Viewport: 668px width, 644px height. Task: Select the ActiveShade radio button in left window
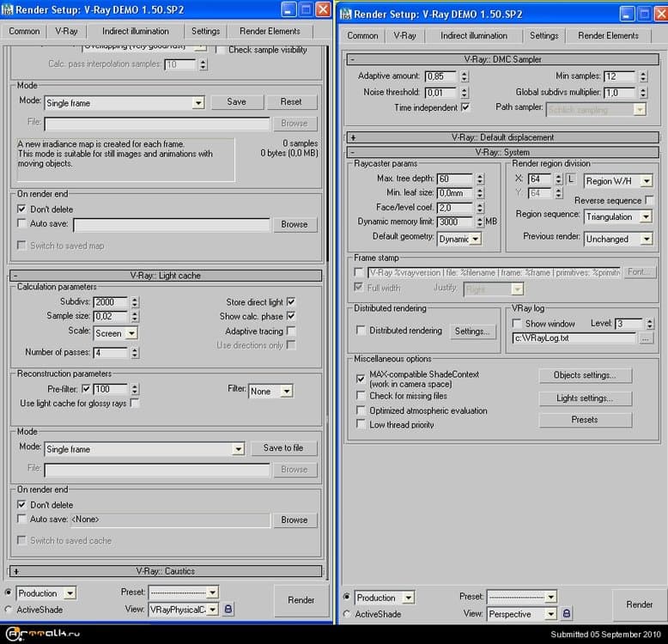(x=9, y=610)
